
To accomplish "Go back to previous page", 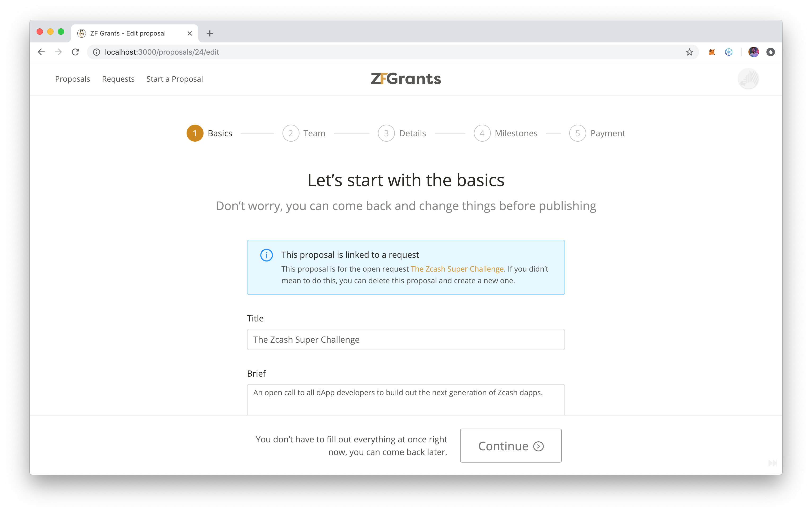I will [42, 52].
